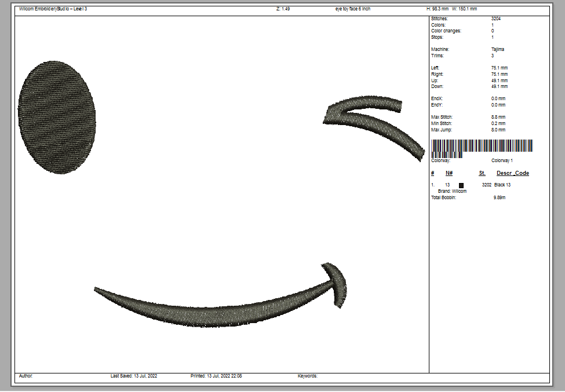Click the 'Machine:' label

click(440, 49)
